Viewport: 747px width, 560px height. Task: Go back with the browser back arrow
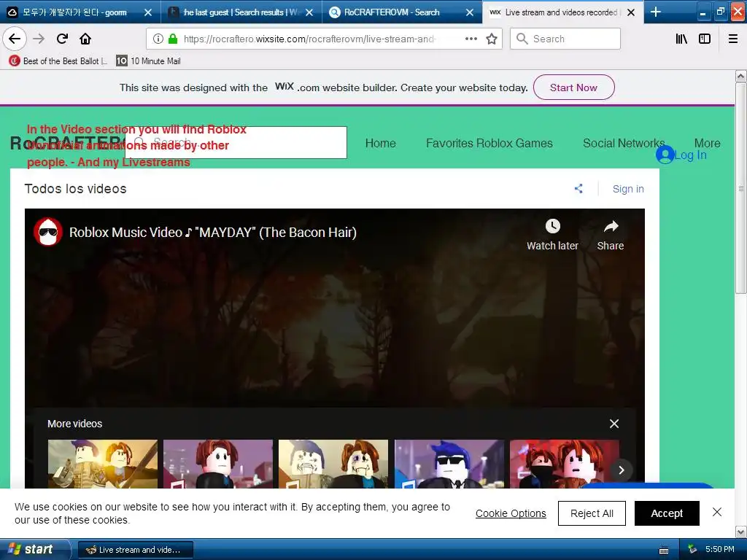click(x=15, y=39)
